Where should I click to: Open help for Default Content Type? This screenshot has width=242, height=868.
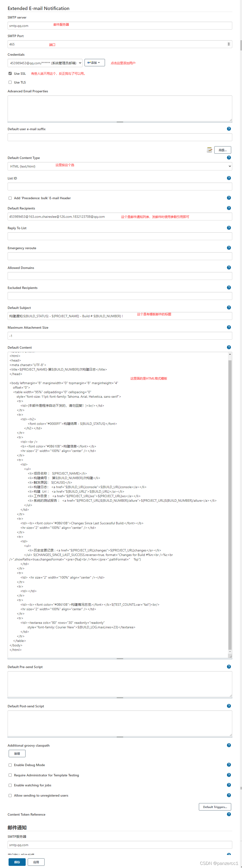click(x=229, y=157)
